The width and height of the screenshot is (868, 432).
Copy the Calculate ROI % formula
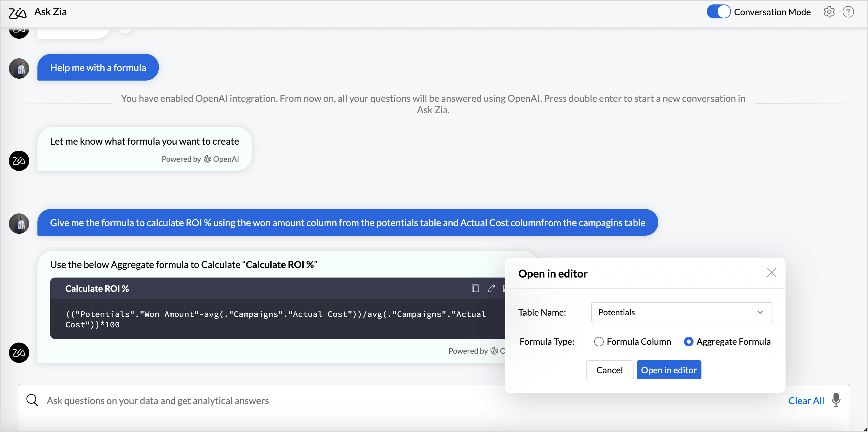(475, 288)
